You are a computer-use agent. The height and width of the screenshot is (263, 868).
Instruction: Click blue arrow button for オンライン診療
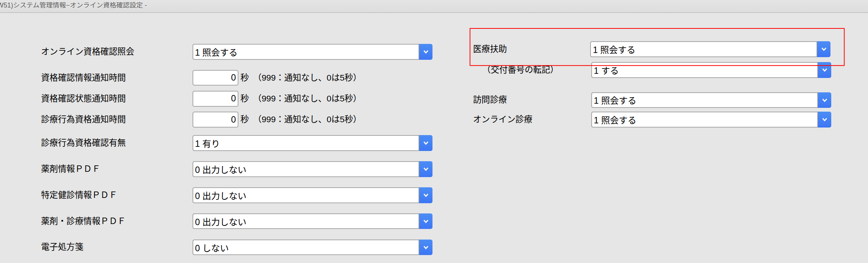(824, 120)
